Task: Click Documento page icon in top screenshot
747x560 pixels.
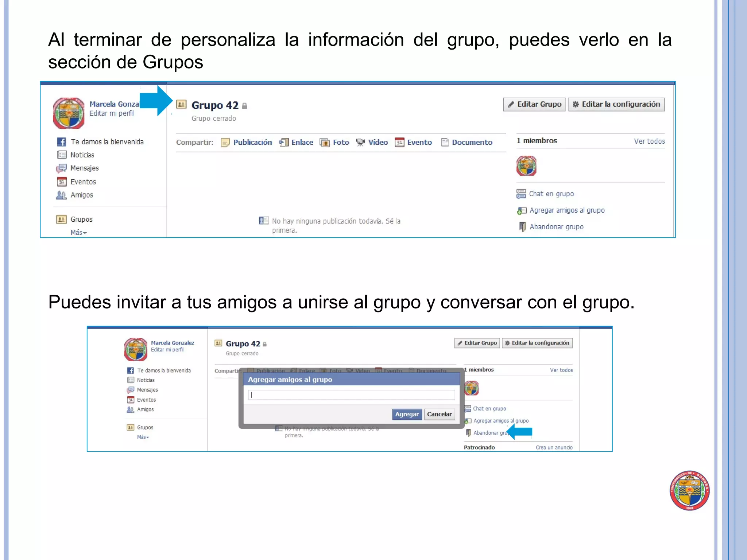Action: (x=445, y=142)
